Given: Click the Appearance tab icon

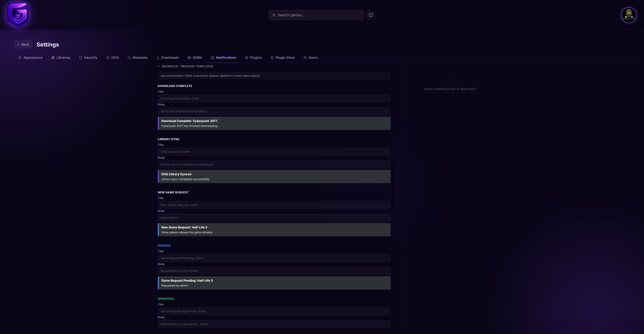Looking at the screenshot, I should [x=20, y=58].
